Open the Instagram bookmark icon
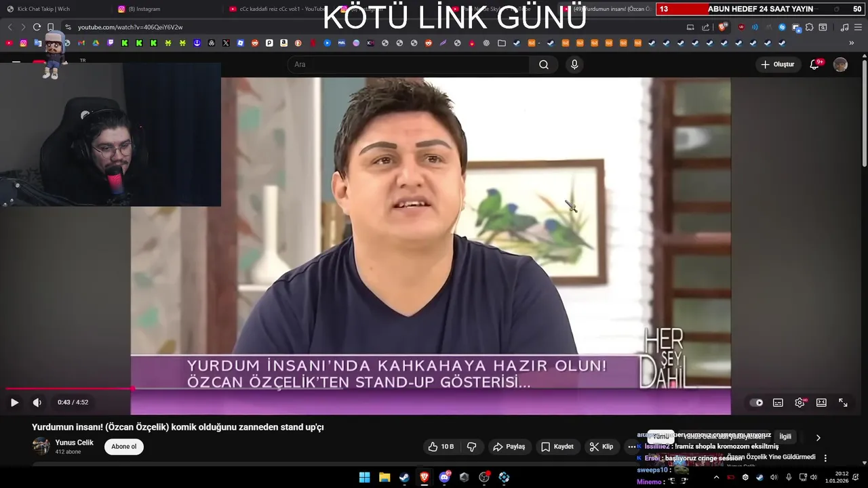This screenshot has height=488, width=868. [23, 43]
